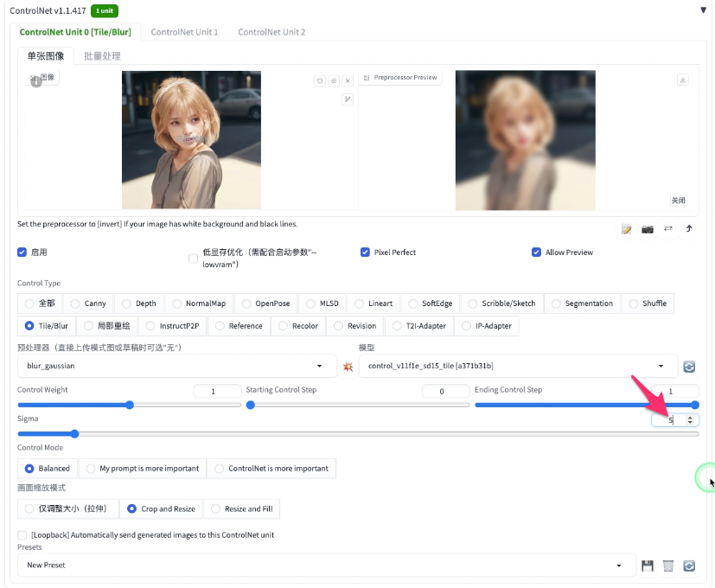
Task: Click the 关闭 button on preview
Action: 678,201
